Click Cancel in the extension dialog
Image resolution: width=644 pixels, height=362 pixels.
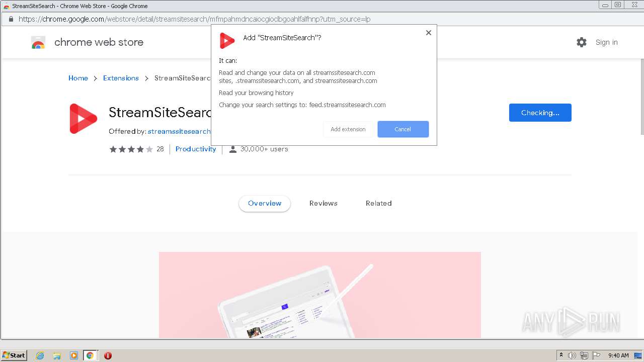(x=403, y=129)
